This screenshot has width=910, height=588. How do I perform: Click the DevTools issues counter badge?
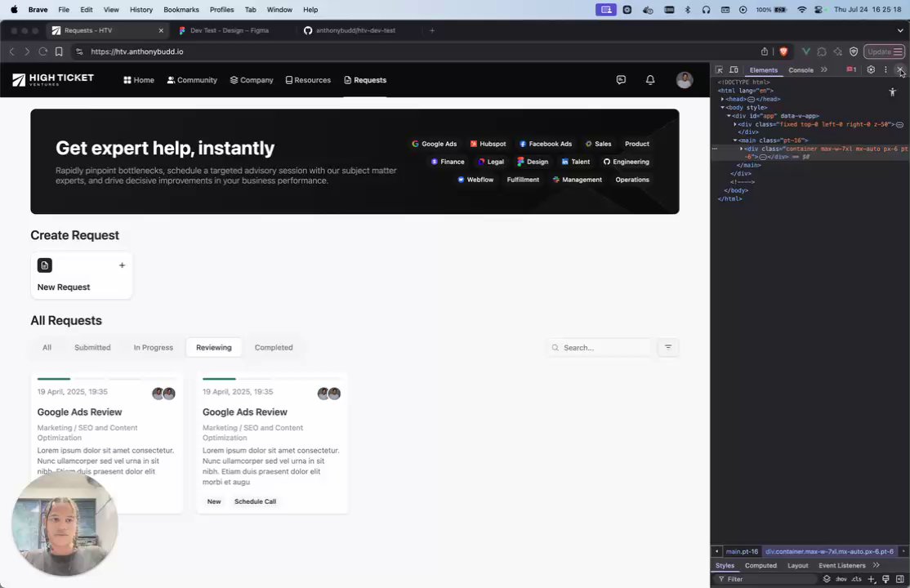851,69
